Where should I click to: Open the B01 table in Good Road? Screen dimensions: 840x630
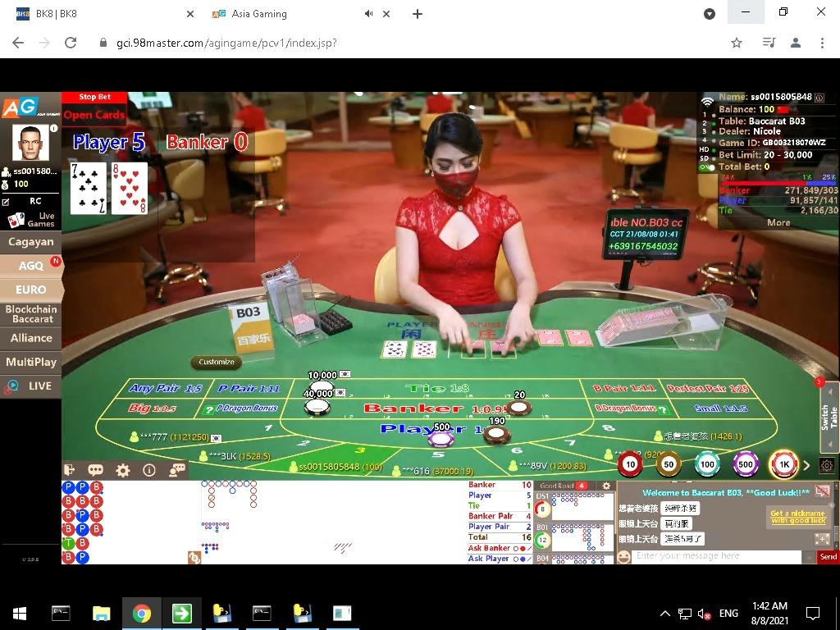point(573,537)
